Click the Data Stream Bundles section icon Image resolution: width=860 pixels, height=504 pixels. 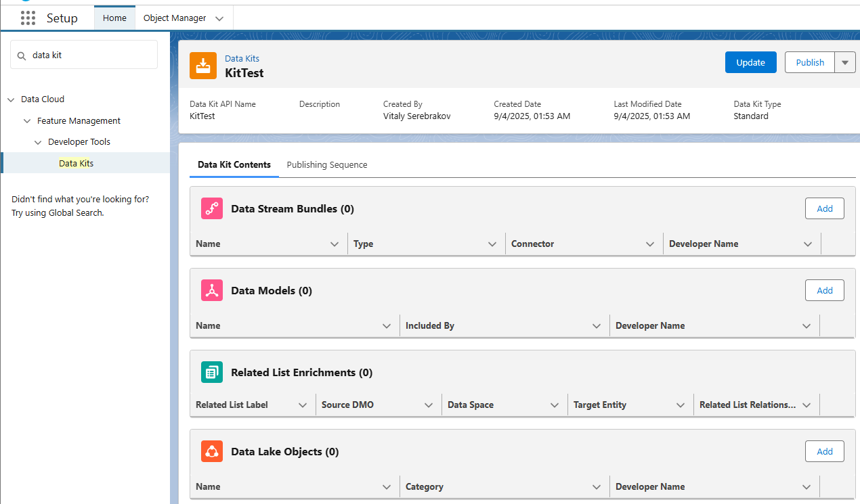click(212, 208)
